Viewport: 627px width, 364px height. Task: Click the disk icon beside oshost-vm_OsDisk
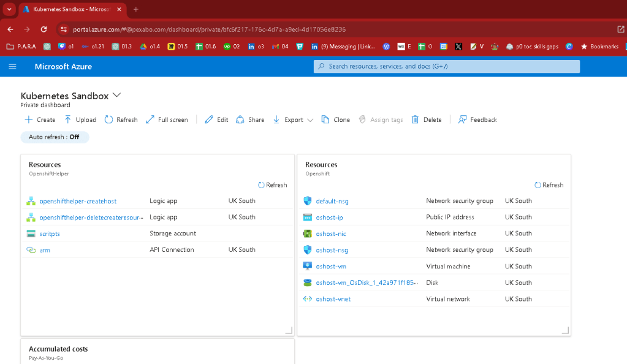point(308,282)
